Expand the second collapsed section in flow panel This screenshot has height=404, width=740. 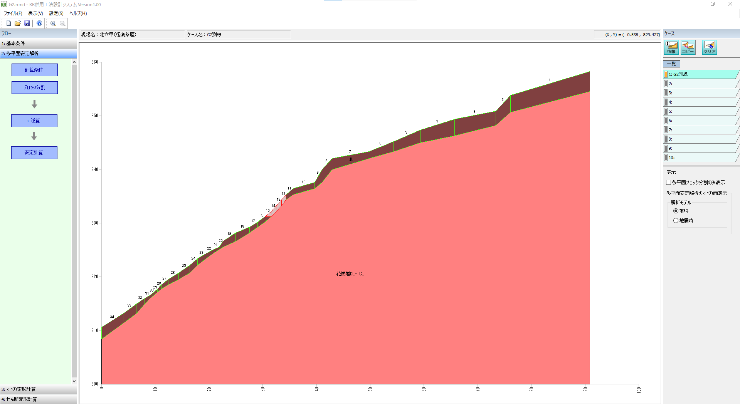tap(38, 52)
